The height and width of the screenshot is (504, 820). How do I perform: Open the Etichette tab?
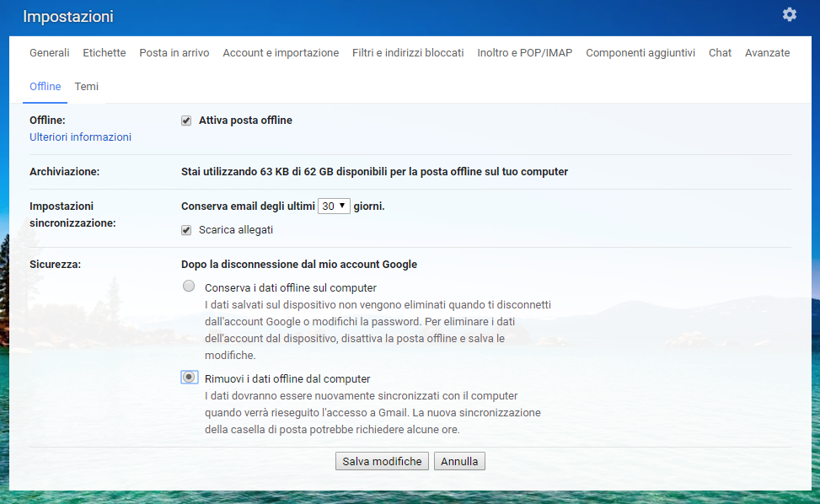click(104, 53)
